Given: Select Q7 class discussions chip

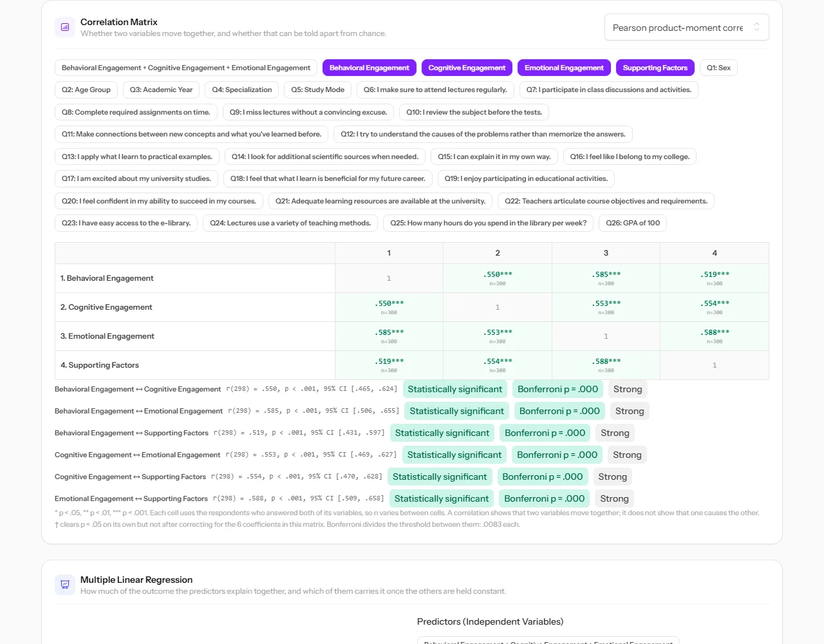Looking at the screenshot, I should coord(609,90).
